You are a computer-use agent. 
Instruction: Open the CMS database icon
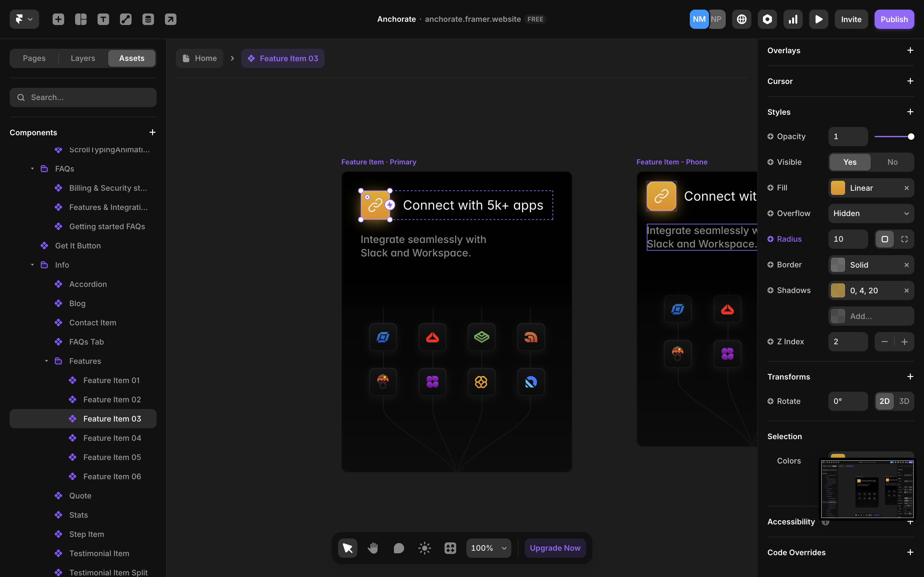click(148, 19)
